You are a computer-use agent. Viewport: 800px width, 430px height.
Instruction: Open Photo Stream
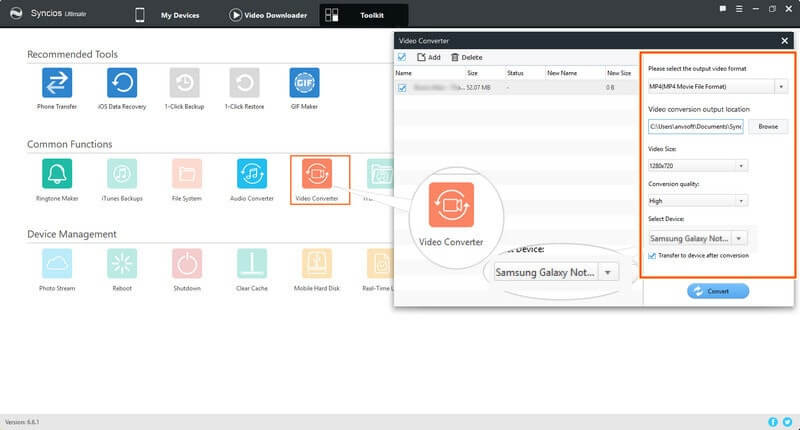(57, 263)
